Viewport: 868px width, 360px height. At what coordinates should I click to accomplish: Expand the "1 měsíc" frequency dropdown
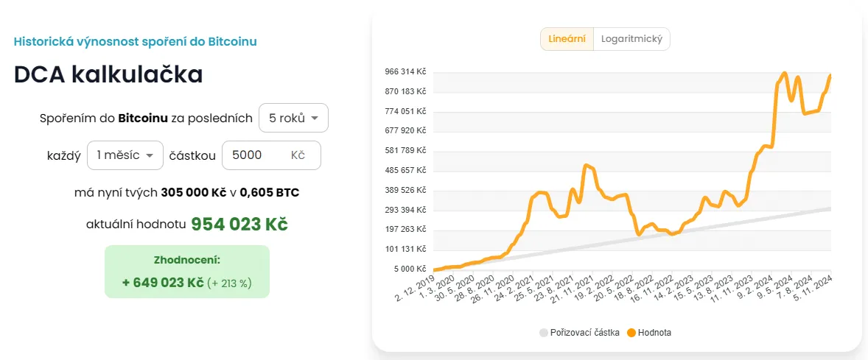tap(125, 155)
